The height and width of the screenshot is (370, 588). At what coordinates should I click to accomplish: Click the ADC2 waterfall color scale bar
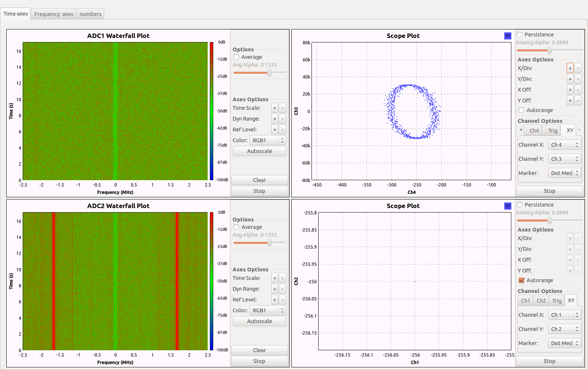pos(211,281)
